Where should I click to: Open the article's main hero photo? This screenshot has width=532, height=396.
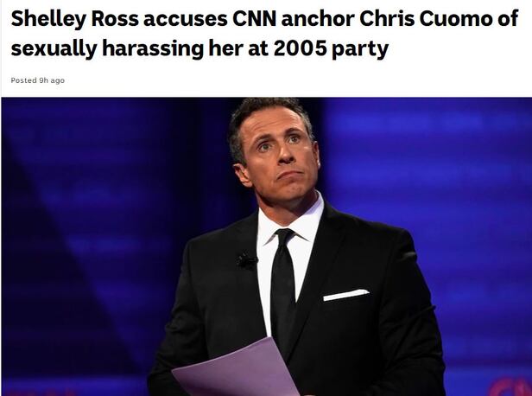click(267, 246)
